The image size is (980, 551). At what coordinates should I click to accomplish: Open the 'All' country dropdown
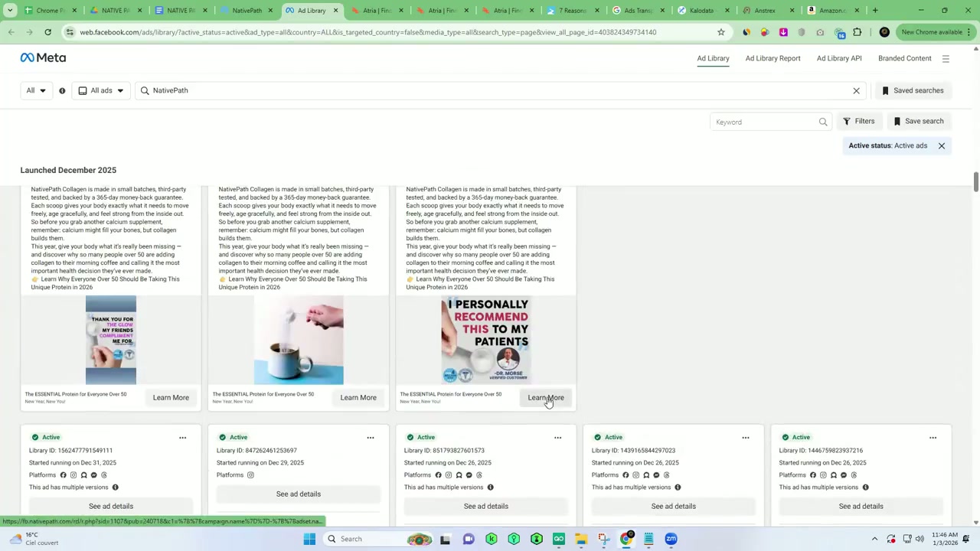[35, 90]
